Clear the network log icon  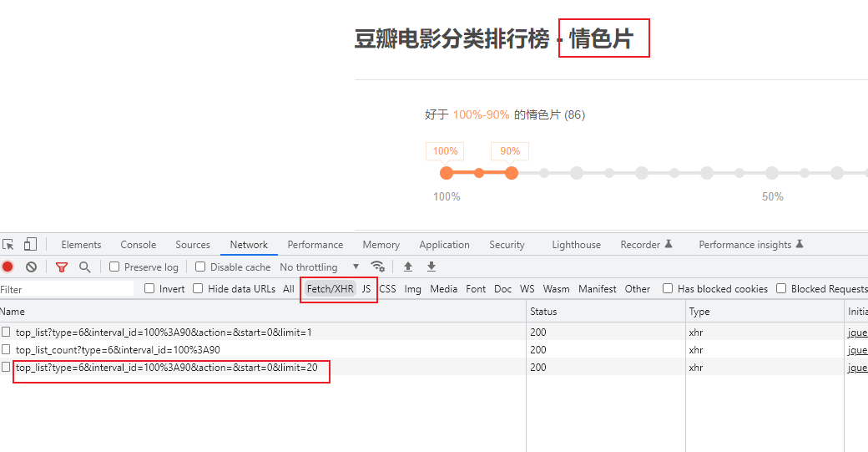(x=31, y=267)
